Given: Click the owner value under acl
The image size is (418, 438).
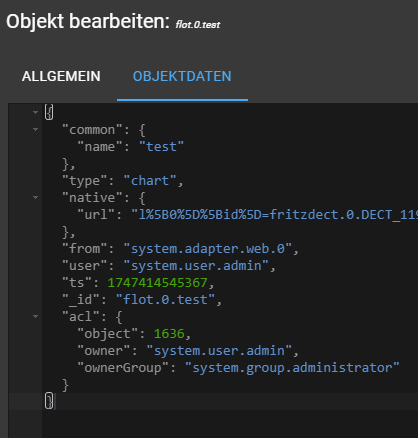Looking at the screenshot, I should (x=219, y=351).
